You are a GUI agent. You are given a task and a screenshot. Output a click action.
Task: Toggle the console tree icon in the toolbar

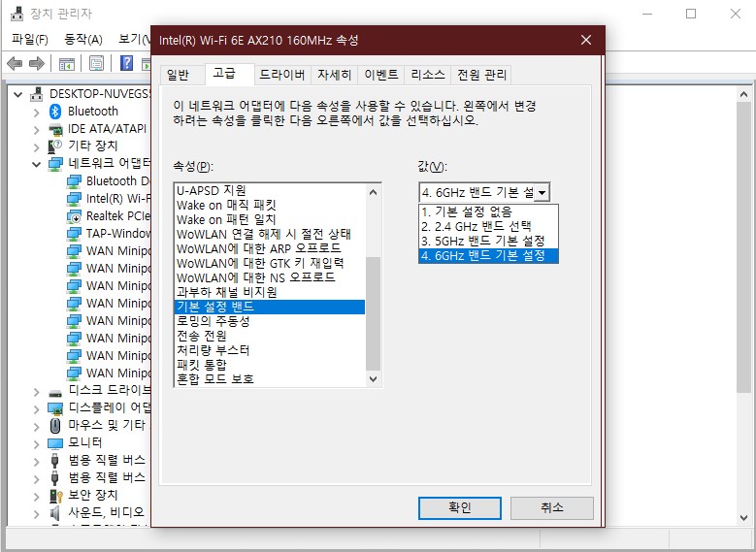click(67, 63)
